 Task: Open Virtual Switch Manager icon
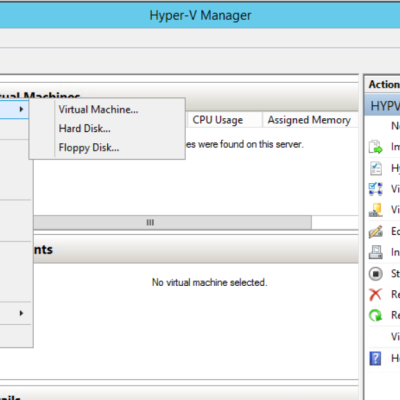[x=376, y=189]
